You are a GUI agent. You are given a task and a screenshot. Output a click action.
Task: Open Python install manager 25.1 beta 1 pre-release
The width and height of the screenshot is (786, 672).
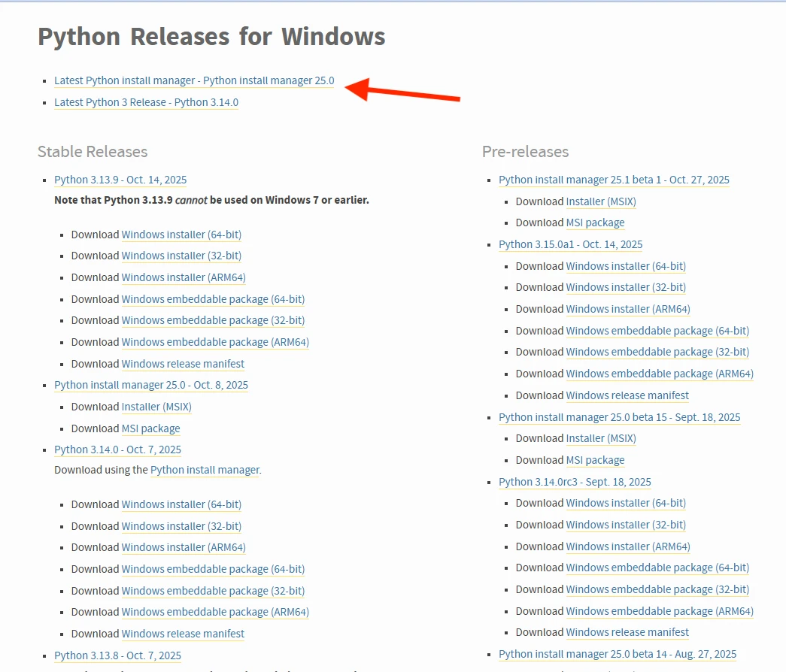point(614,180)
